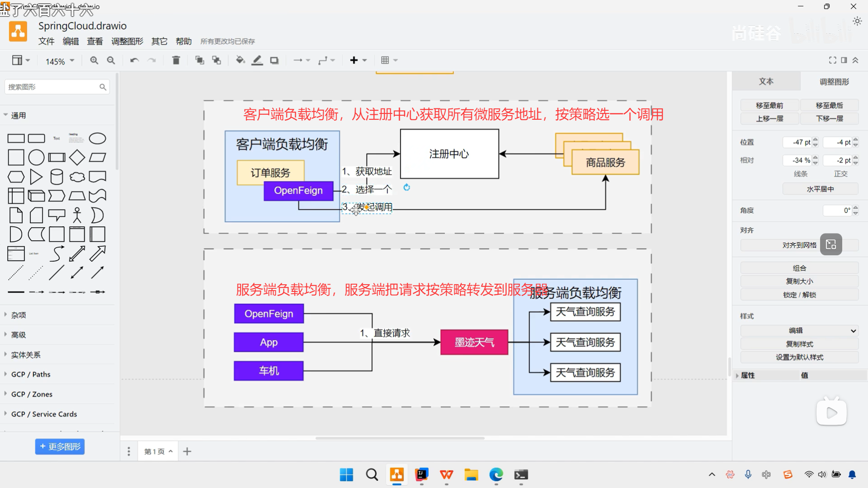Toggle the format panel icon
The image size is (868, 488).
844,60
